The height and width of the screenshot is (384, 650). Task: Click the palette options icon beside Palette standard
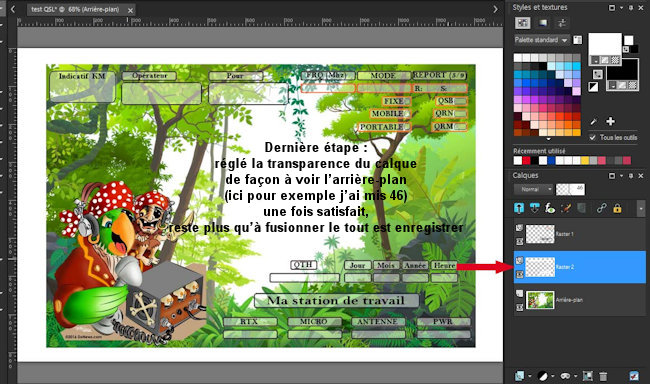[577, 40]
